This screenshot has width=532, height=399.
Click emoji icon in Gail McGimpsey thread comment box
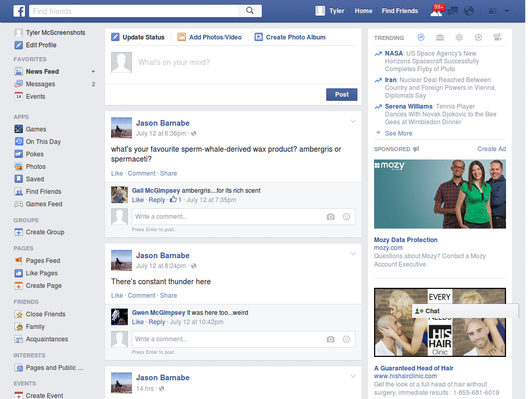click(347, 217)
